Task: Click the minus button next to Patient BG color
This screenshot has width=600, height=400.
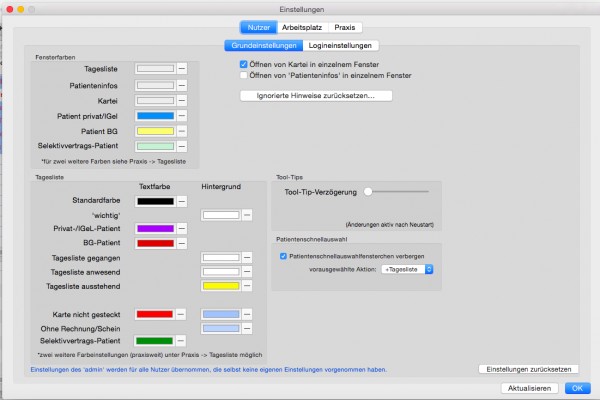Action: pyautogui.click(x=182, y=131)
